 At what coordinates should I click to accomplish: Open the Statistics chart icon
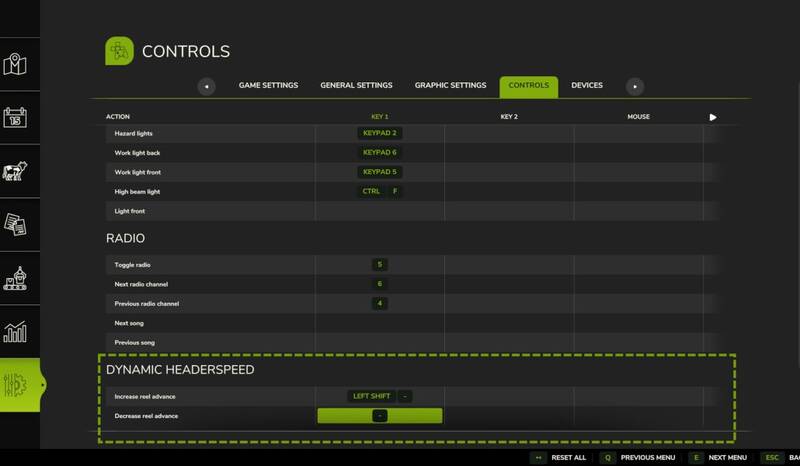pos(15,331)
